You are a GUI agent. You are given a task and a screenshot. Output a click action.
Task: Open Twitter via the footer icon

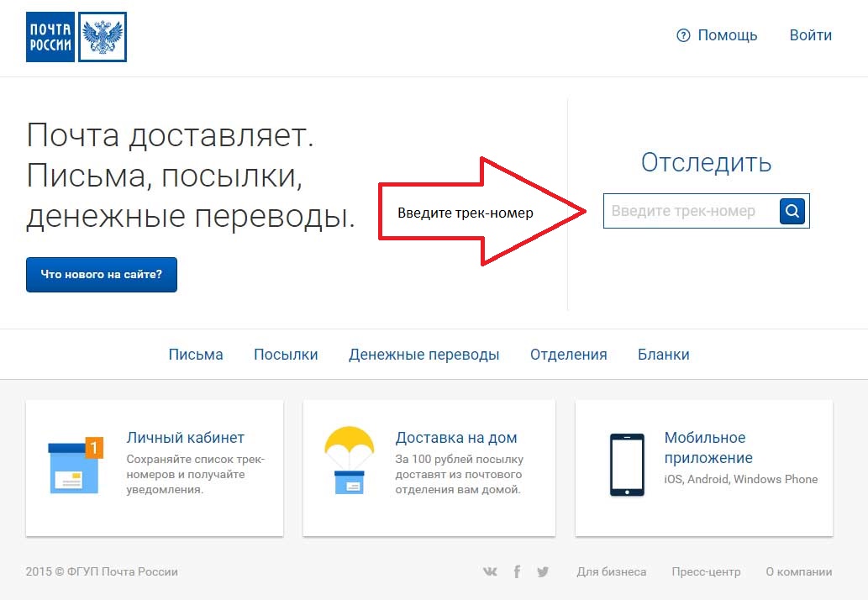click(543, 571)
